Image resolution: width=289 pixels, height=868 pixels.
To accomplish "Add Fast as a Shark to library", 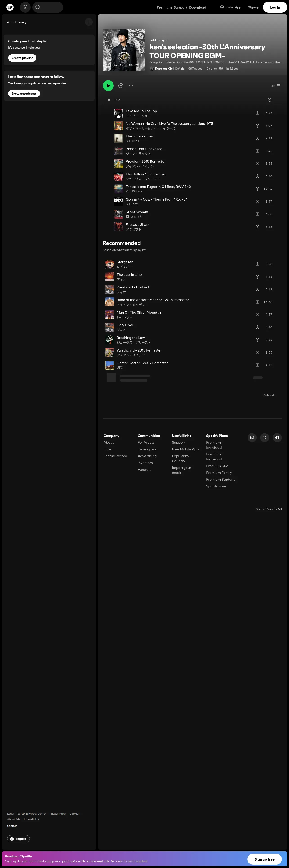I will (x=257, y=227).
